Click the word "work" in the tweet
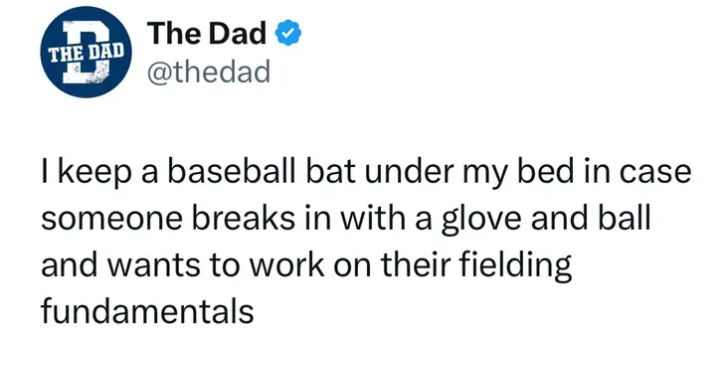 [284, 265]
